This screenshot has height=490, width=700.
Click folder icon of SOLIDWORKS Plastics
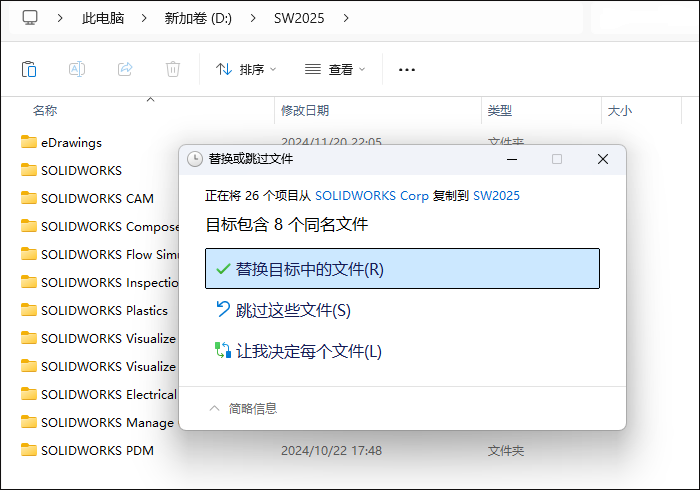click(x=29, y=310)
